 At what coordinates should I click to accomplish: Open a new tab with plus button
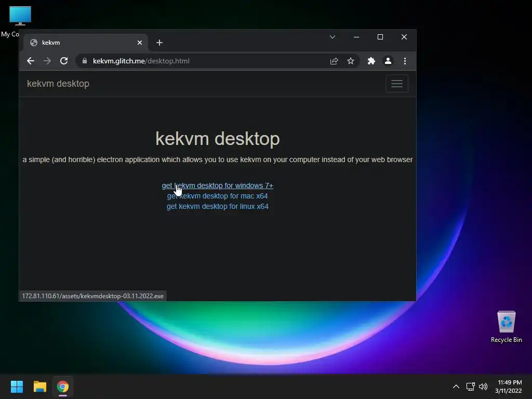pyautogui.click(x=159, y=43)
